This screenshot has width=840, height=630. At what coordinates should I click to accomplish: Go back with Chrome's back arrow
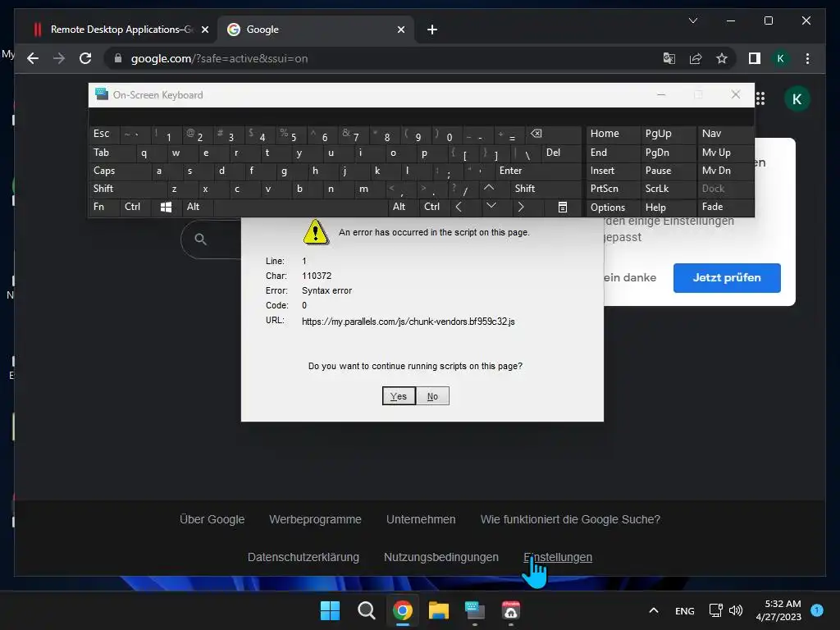coord(33,58)
